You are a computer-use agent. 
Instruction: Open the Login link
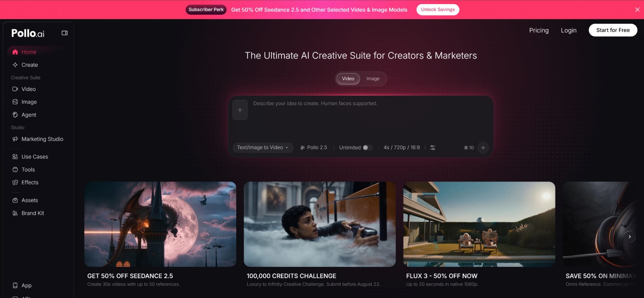coord(569,30)
